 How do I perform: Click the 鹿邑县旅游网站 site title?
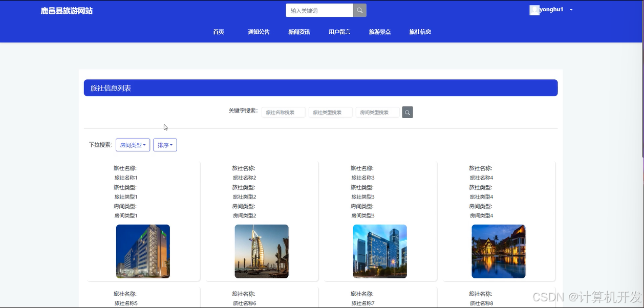[x=67, y=11]
